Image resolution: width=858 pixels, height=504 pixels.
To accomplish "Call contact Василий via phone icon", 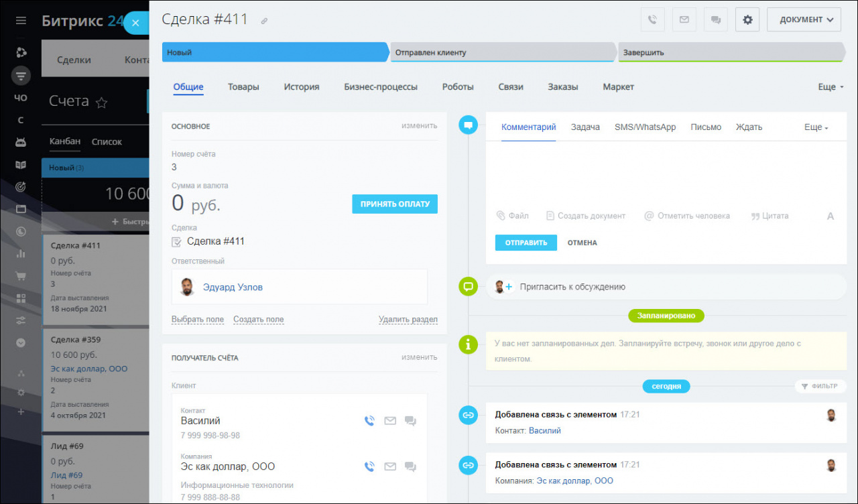I will 369,421.
